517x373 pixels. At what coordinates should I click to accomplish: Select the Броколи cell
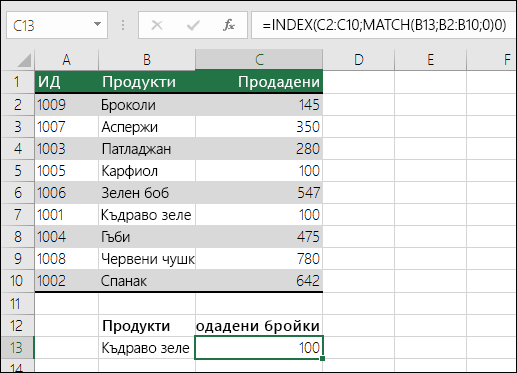147,105
